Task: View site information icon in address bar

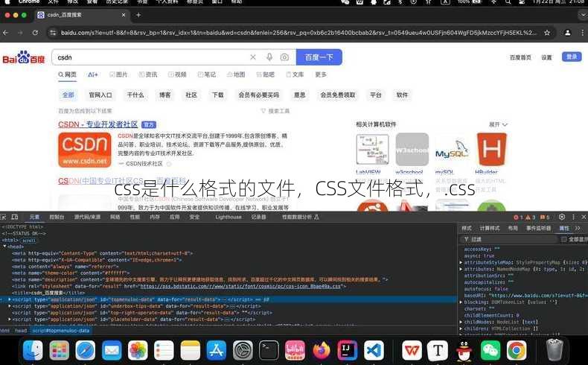Action: (53, 33)
